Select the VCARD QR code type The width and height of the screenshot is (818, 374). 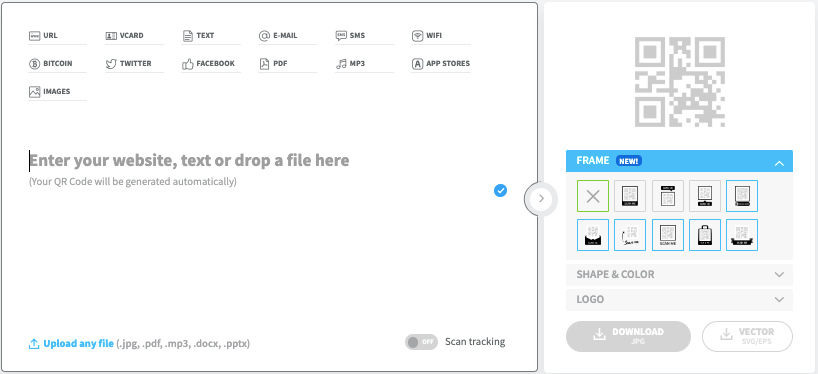134,36
